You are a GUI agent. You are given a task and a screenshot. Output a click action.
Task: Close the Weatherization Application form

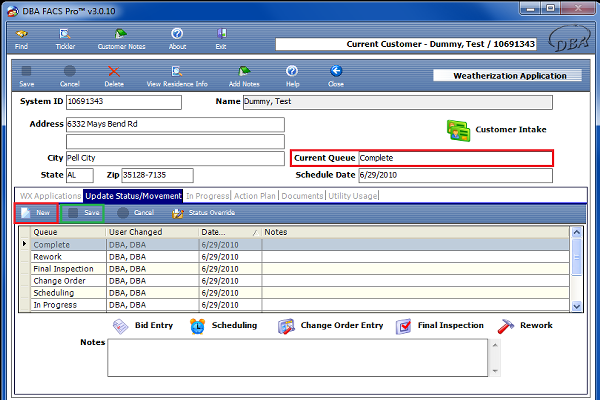(x=336, y=76)
